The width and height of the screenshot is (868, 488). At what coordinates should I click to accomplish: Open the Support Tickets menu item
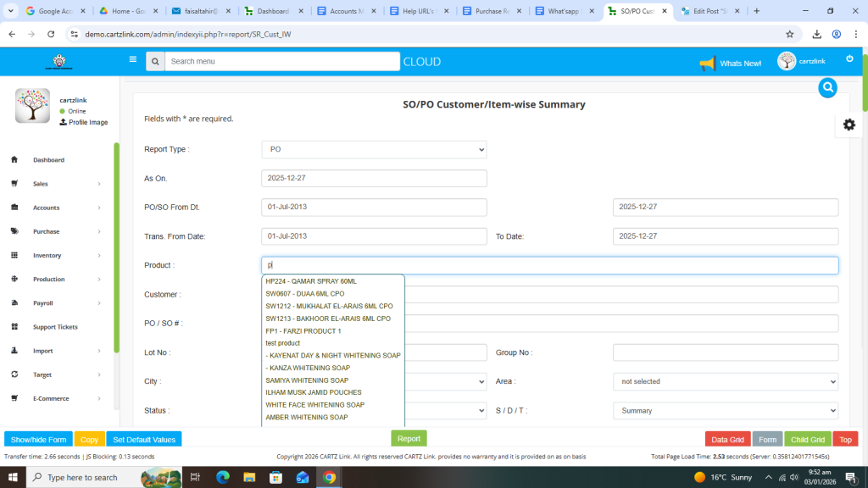55,327
